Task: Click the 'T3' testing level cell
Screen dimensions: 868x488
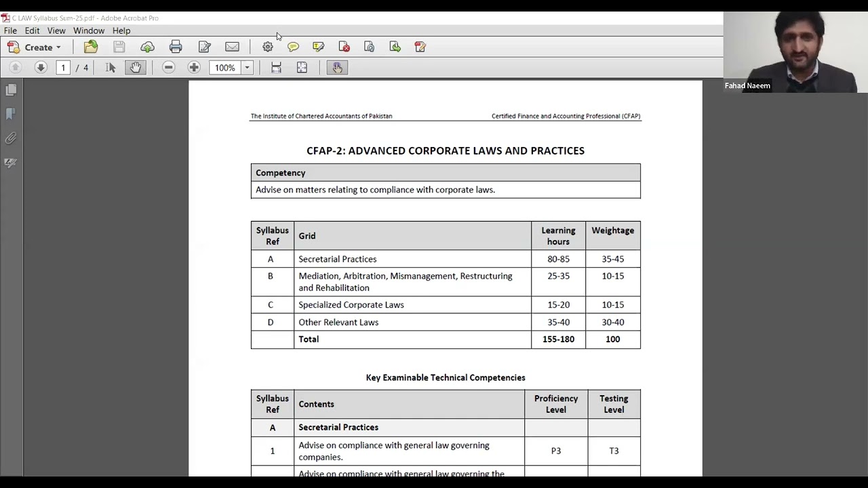Action: tap(614, 451)
